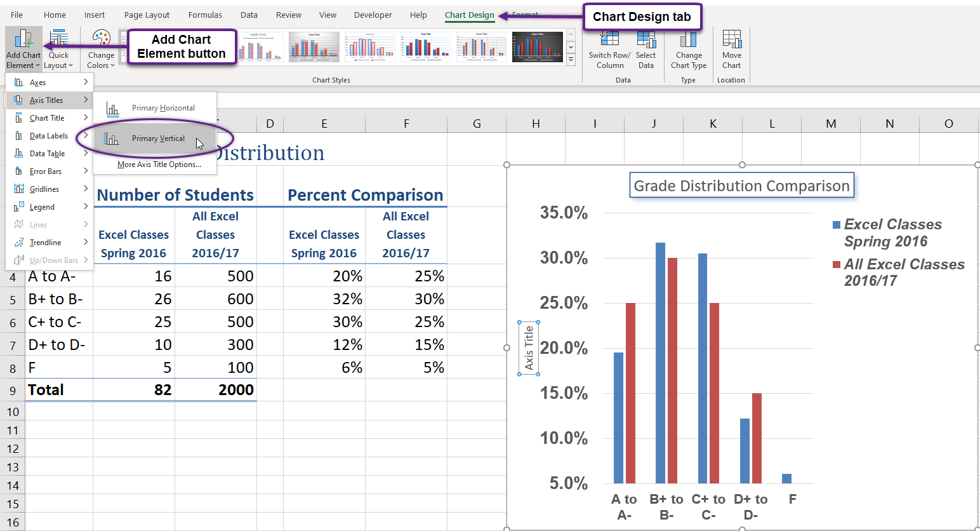Open the Page Layout tab
The height and width of the screenshot is (531, 980).
[x=147, y=15]
